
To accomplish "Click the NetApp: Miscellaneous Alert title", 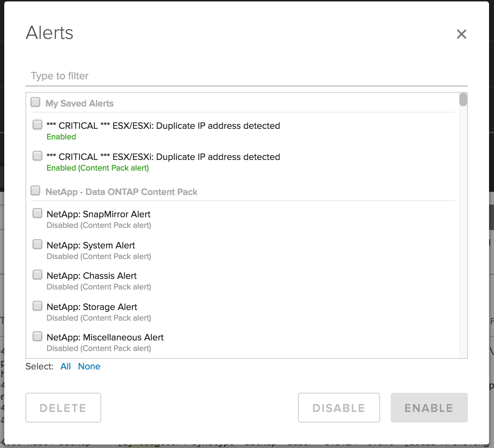I will 105,338.
